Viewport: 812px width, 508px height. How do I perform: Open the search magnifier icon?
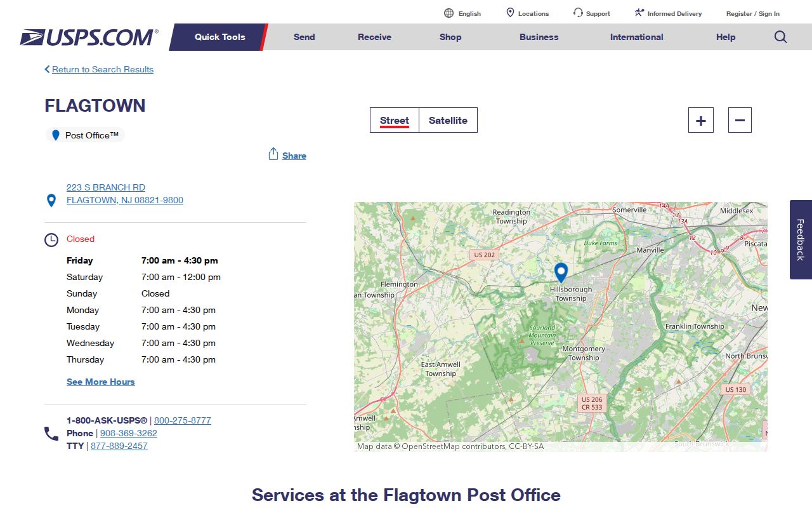tap(781, 37)
